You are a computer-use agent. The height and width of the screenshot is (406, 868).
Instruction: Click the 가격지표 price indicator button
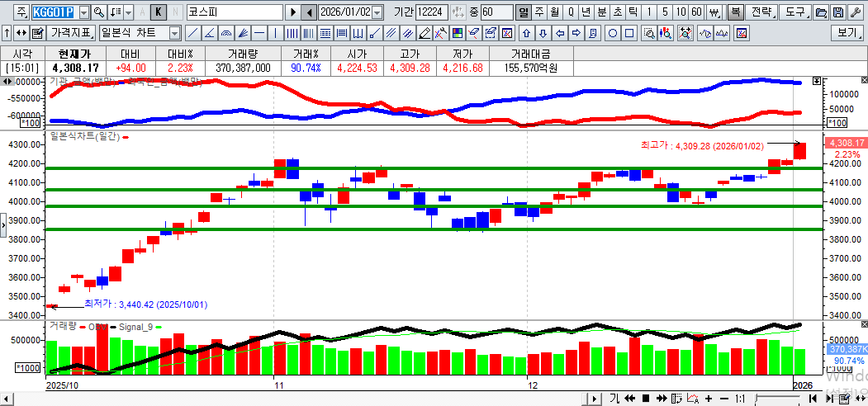[71, 33]
